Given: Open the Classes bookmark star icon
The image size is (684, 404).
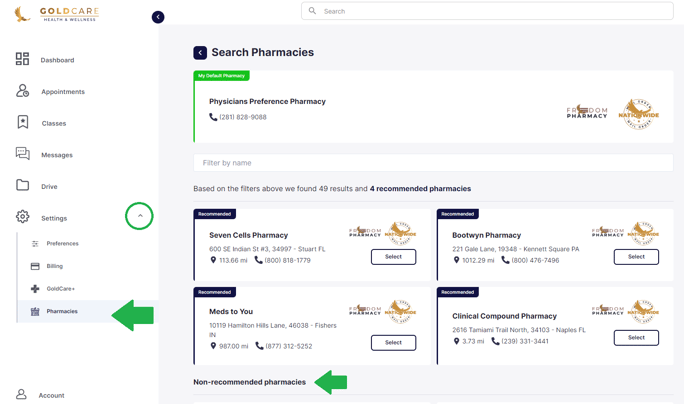Looking at the screenshot, I should (23, 122).
